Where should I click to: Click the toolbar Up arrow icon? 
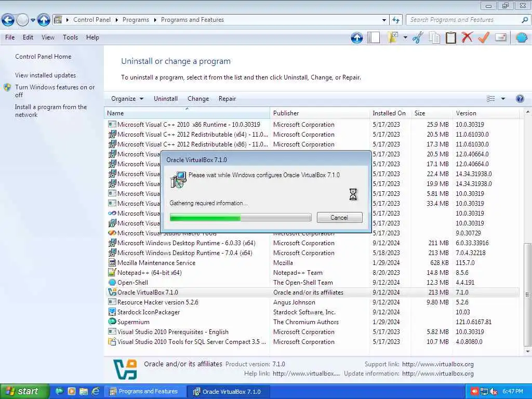coord(356,37)
